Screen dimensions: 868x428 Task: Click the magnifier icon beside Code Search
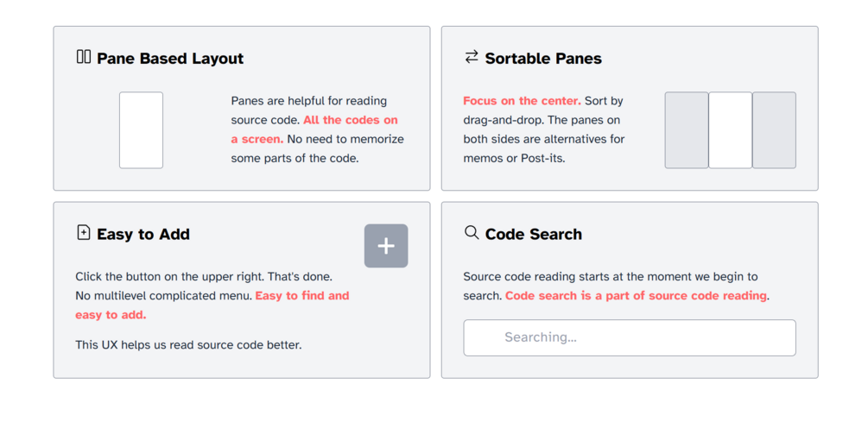[x=471, y=232]
